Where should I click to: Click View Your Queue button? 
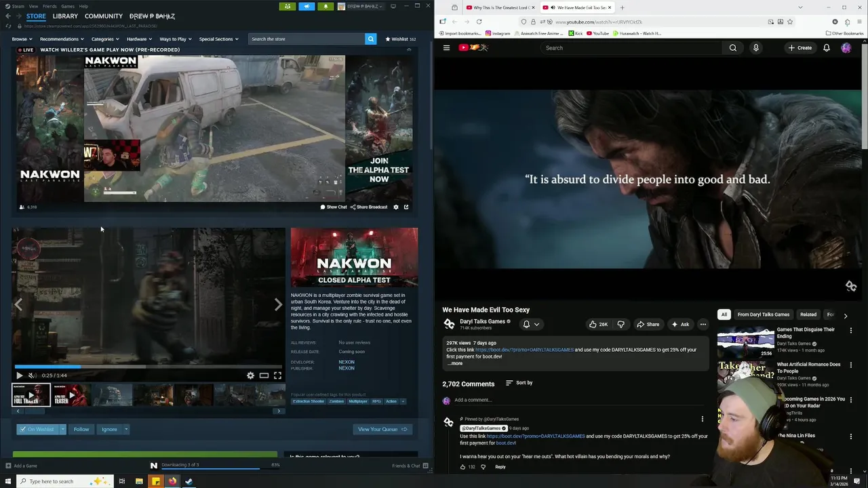point(382,429)
